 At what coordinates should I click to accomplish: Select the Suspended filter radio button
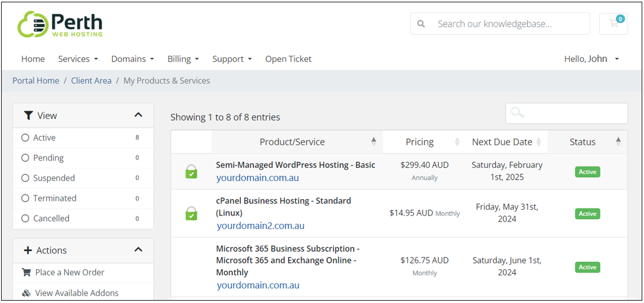tap(25, 178)
